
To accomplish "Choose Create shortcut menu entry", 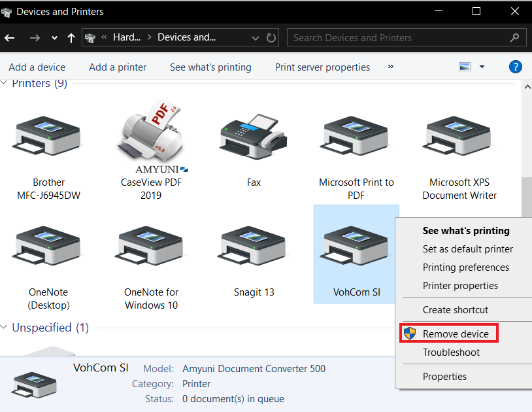I will coord(456,310).
